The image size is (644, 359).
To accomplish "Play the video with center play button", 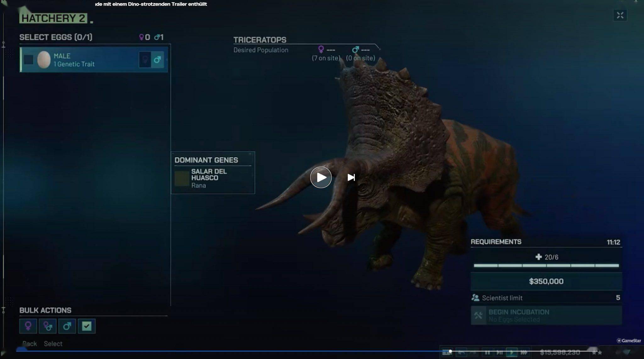I will [321, 177].
